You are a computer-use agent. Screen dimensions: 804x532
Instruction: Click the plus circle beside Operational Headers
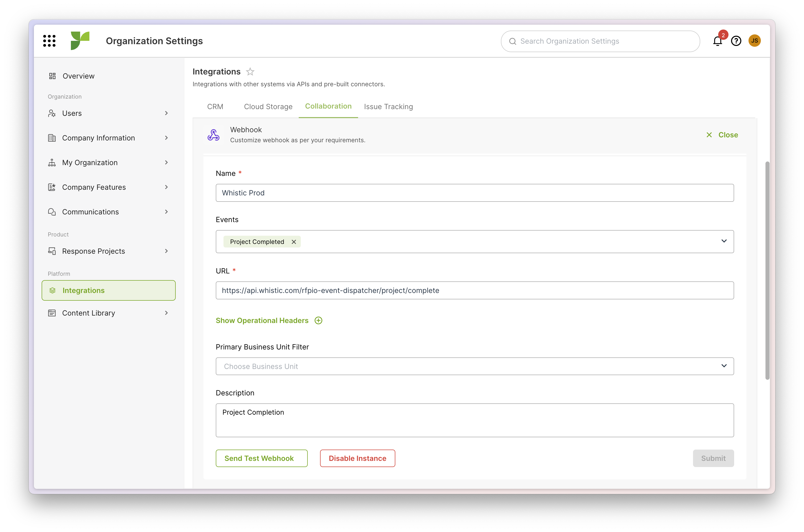[318, 321]
